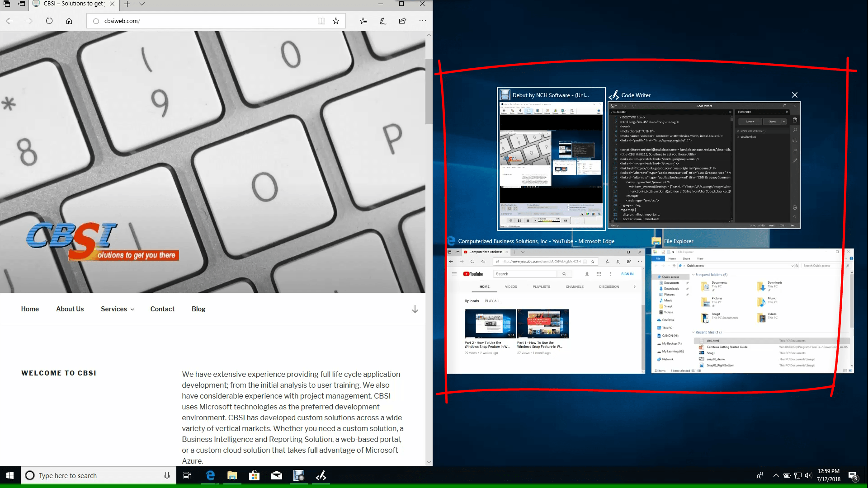Switch to the View ribbon tab in File Explorer
The width and height of the screenshot is (868, 488).
(x=700, y=258)
